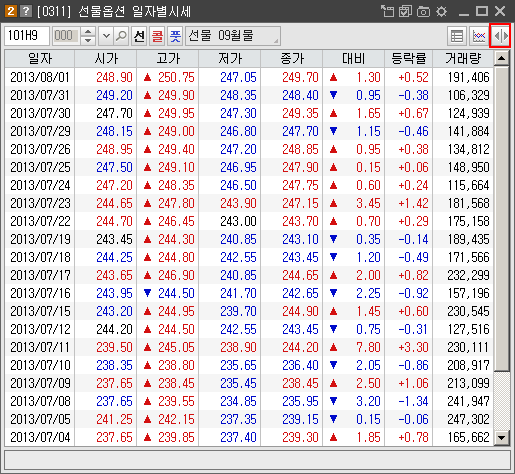Viewport: 515px width, 474px height.
Task: Open the chart view icon
Action: [x=478, y=36]
